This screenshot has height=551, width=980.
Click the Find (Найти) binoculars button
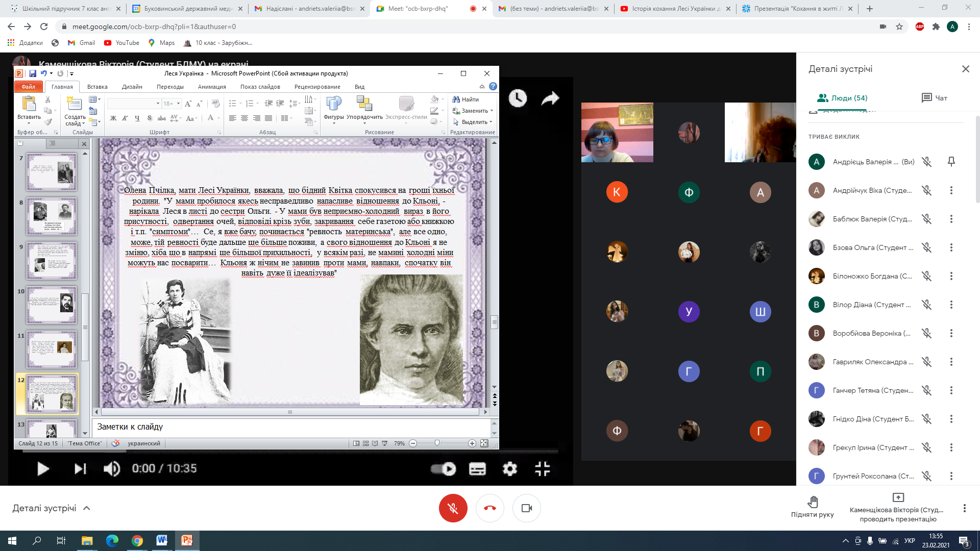pyautogui.click(x=465, y=99)
